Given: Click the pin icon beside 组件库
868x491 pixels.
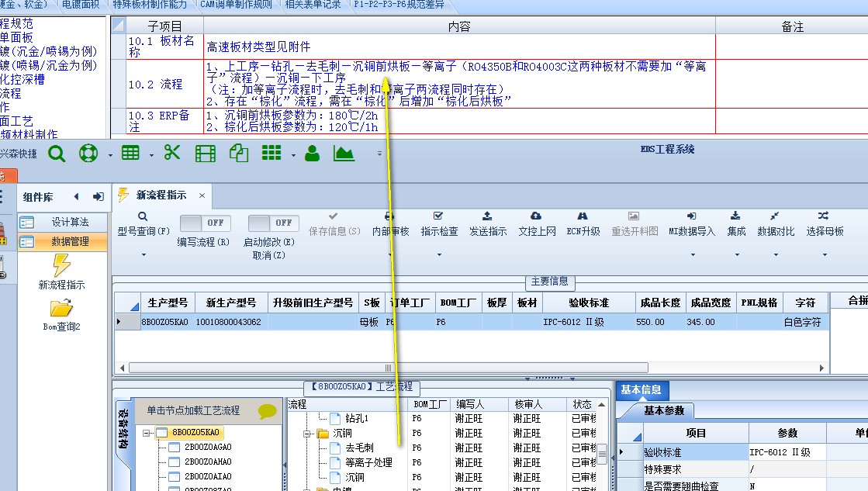Looking at the screenshot, I should (x=98, y=196).
